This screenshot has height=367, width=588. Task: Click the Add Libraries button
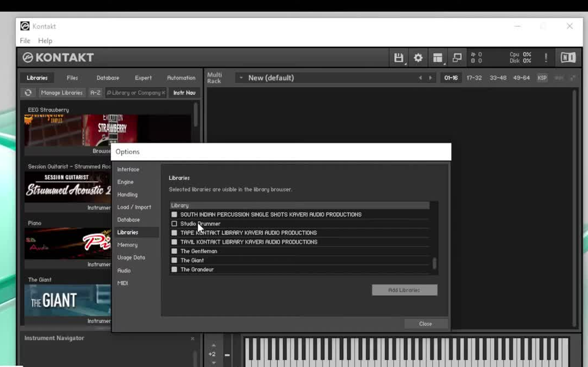tap(404, 290)
